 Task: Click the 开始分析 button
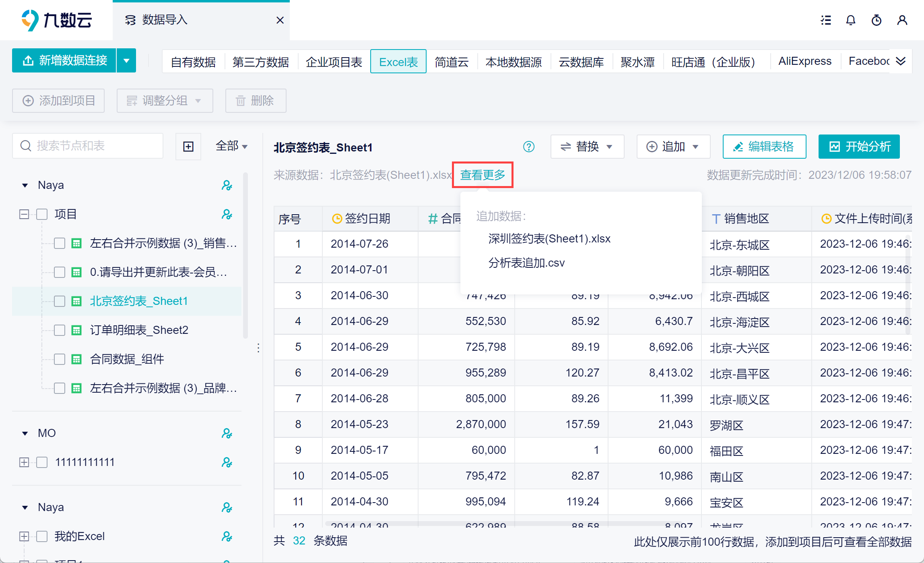tap(859, 147)
